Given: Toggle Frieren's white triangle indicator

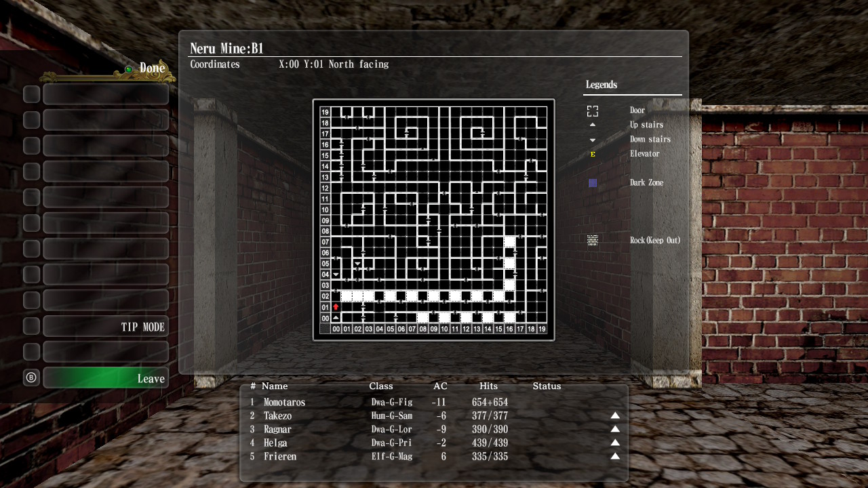Looking at the screenshot, I should 615,456.
